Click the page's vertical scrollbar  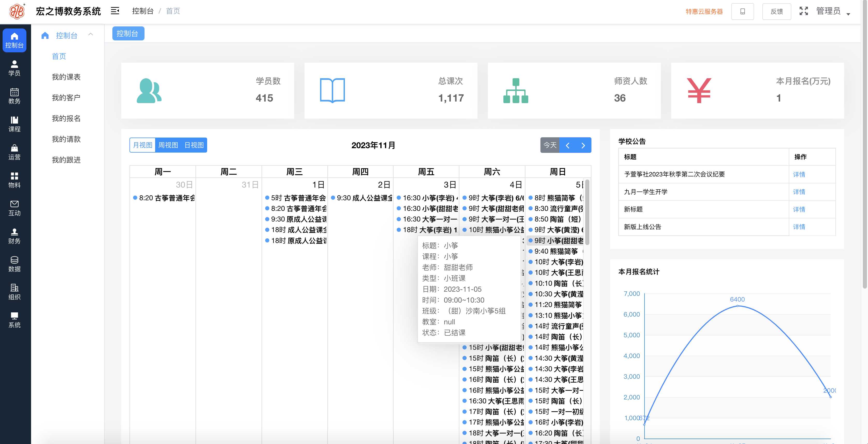(x=865, y=145)
